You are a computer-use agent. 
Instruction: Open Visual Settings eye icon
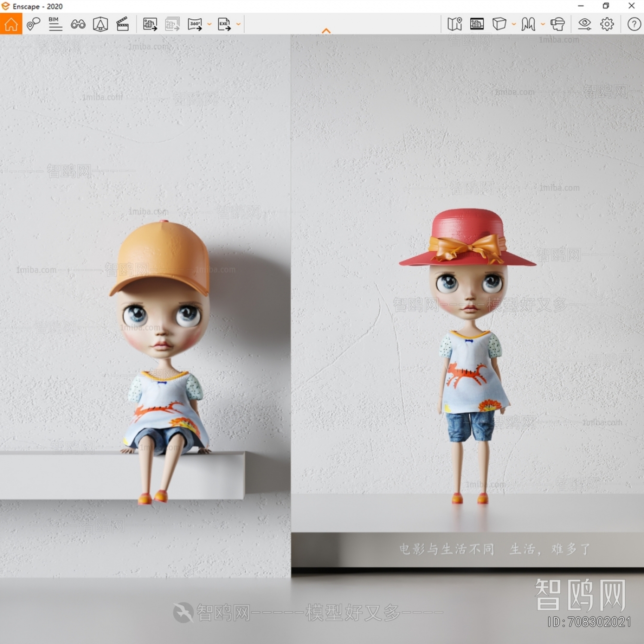point(585,24)
